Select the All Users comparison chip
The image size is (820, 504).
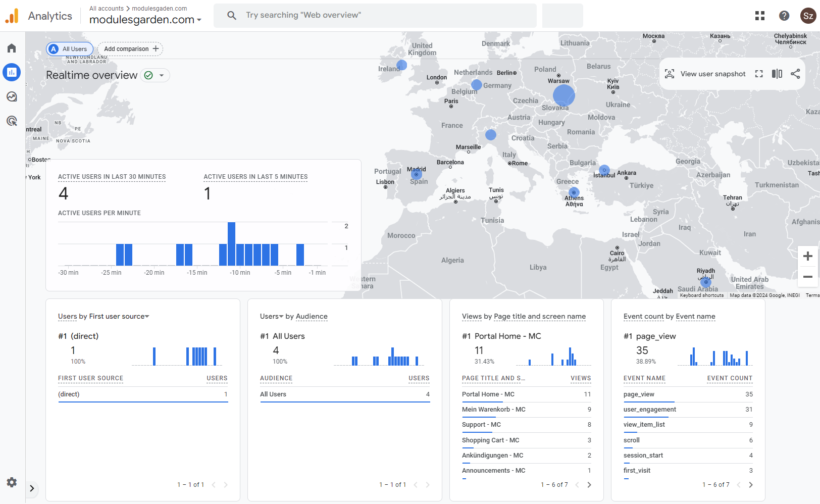tap(69, 49)
